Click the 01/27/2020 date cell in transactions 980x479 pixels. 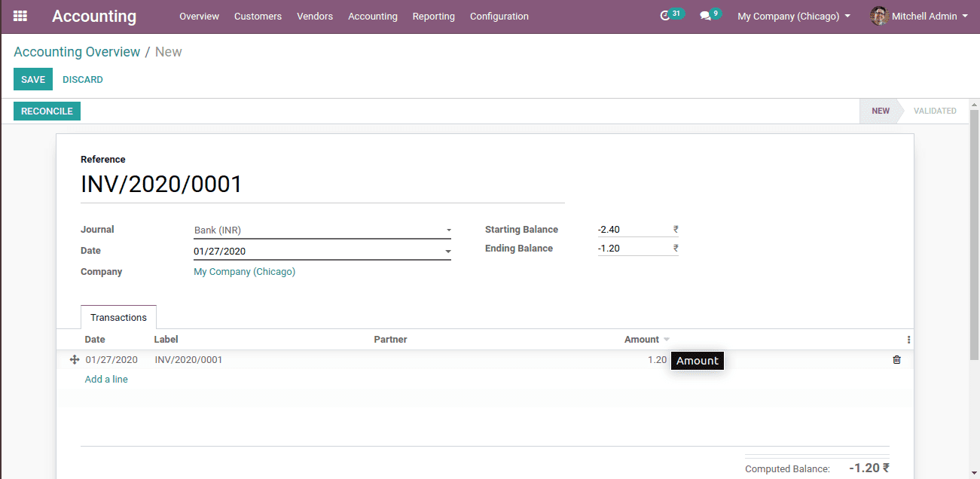pyautogui.click(x=111, y=360)
